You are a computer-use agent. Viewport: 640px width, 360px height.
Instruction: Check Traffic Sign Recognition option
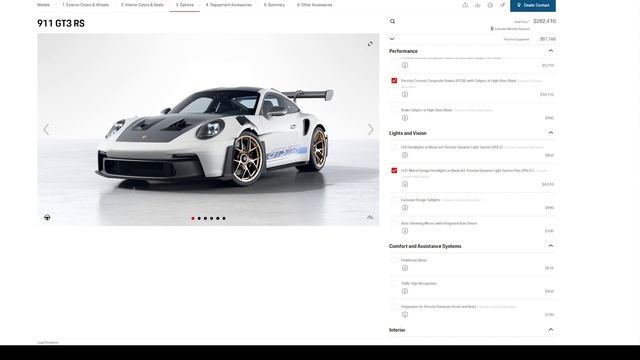coord(394,283)
